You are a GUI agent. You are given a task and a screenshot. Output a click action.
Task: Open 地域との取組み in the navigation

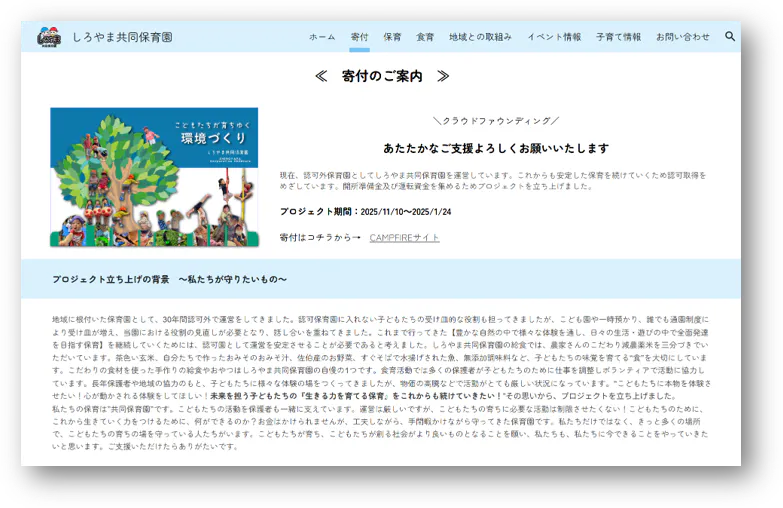click(480, 37)
